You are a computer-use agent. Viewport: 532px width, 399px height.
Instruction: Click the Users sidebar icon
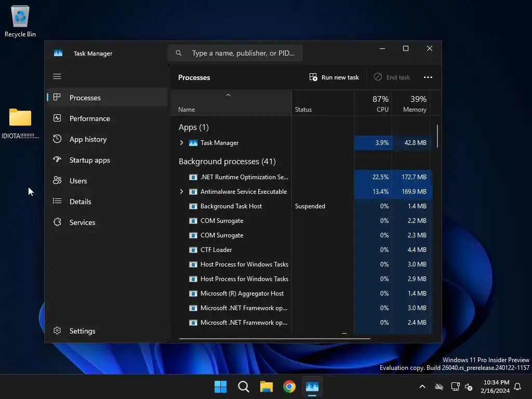(57, 180)
